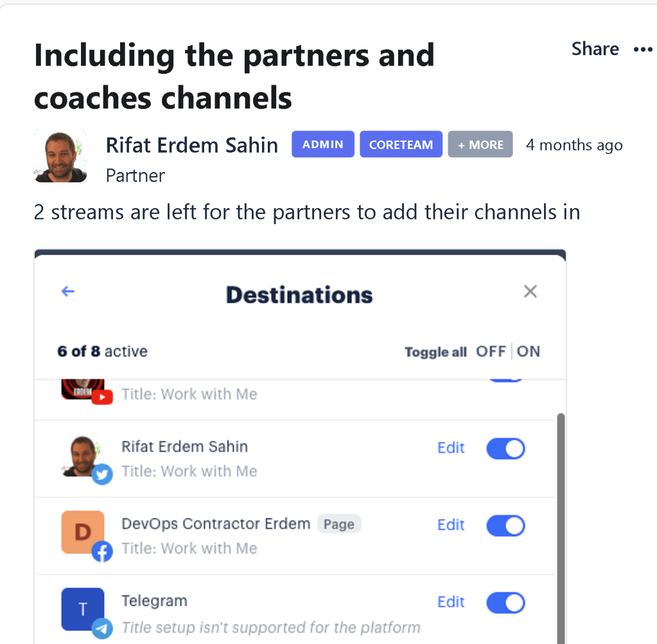Click the '6 of 8 active' status text
The image size is (657, 644).
point(102,351)
